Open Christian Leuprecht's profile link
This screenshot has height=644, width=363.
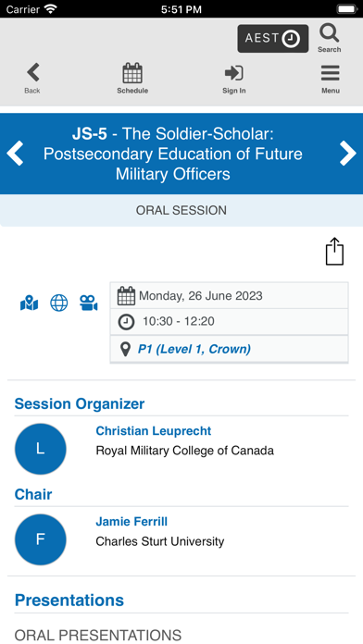(x=154, y=431)
